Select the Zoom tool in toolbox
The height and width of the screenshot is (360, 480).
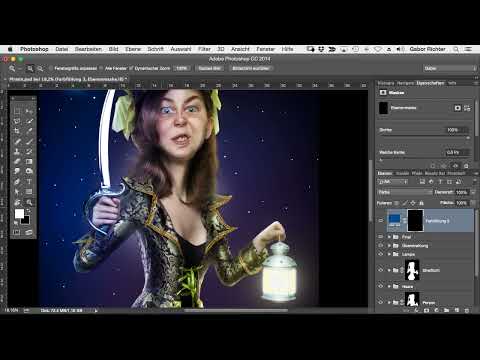[x=29, y=202]
